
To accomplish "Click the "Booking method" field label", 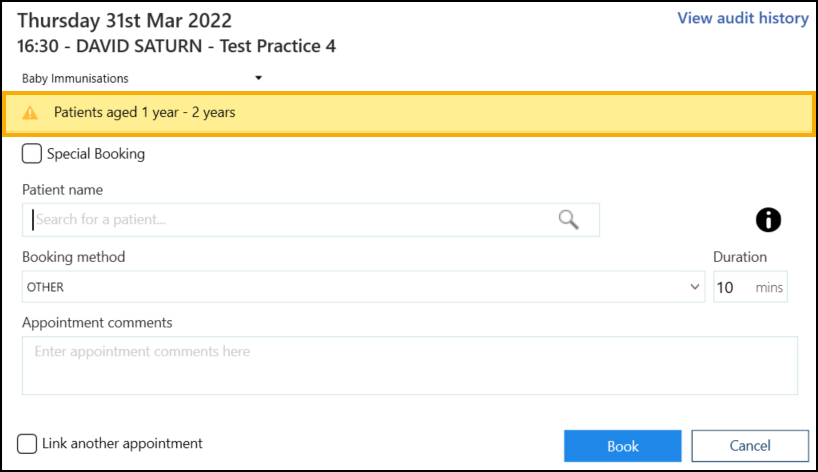I will [73, 257].
